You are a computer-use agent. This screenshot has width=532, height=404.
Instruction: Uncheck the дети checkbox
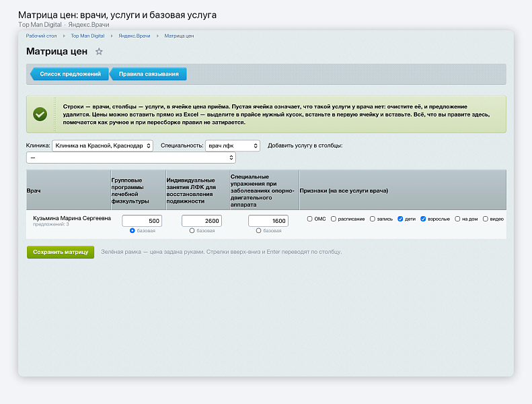[400, 219]
